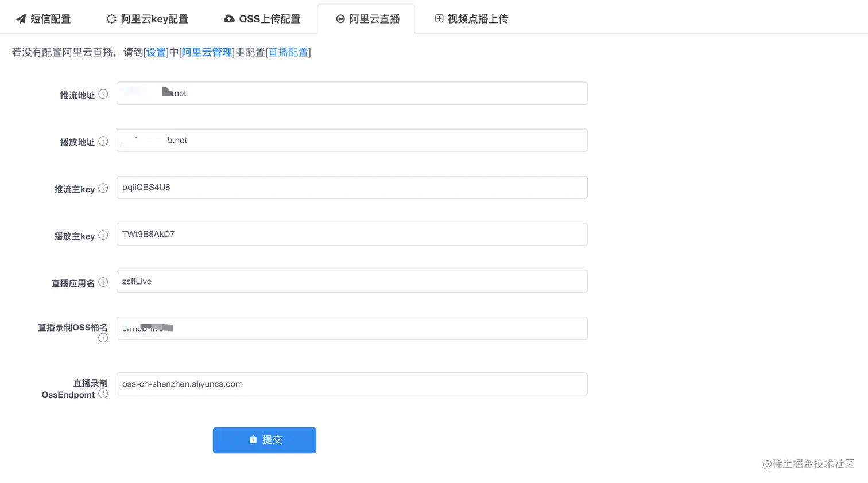Show info tooltip for 直播应用名
Viewport: 868px width, 483px height.
(x=103, y=282)
